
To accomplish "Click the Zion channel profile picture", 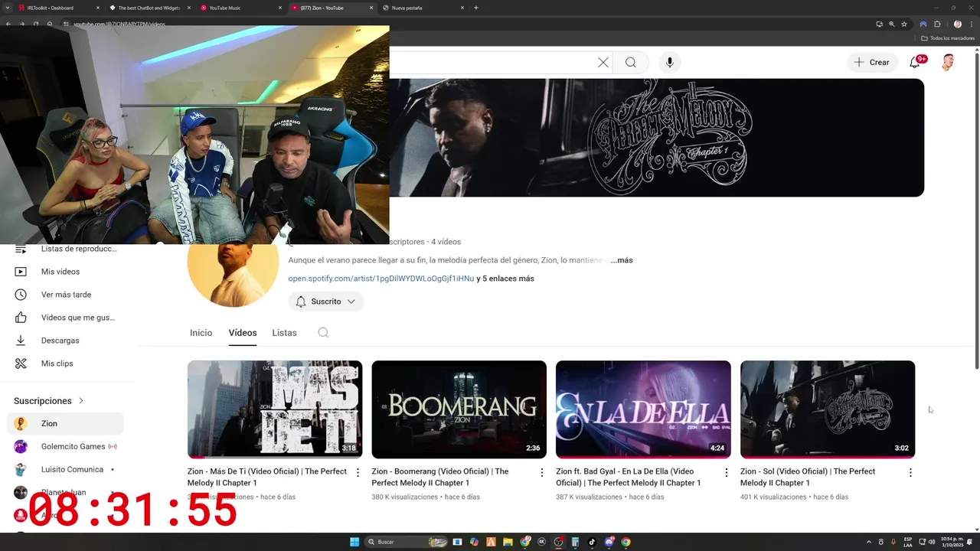I will pos(234,276).
